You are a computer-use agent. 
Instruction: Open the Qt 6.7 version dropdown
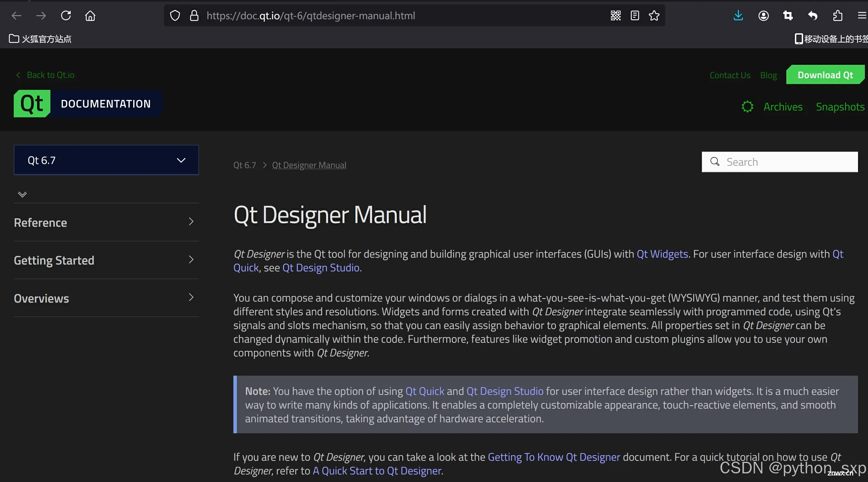click(x=106, y=160)
